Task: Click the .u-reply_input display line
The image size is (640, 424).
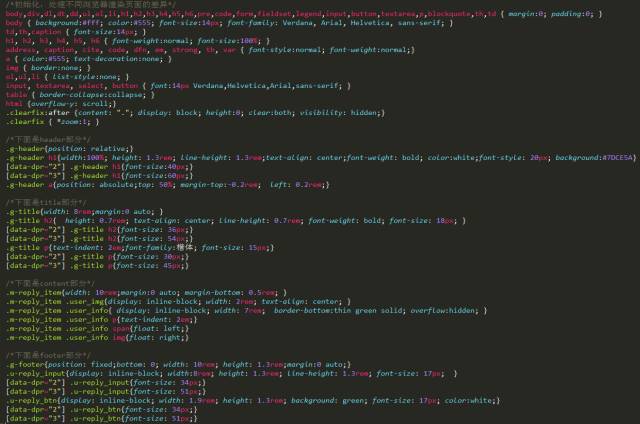Action: pyautogui.click(x=231, y=373)
